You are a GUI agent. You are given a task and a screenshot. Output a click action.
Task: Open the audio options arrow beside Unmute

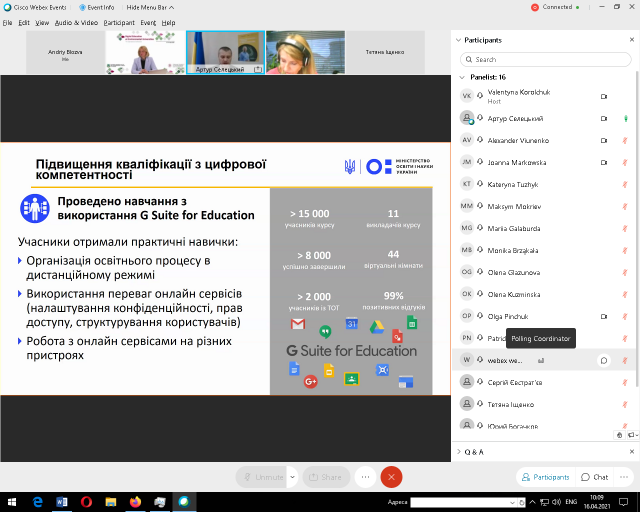[293, 477]
